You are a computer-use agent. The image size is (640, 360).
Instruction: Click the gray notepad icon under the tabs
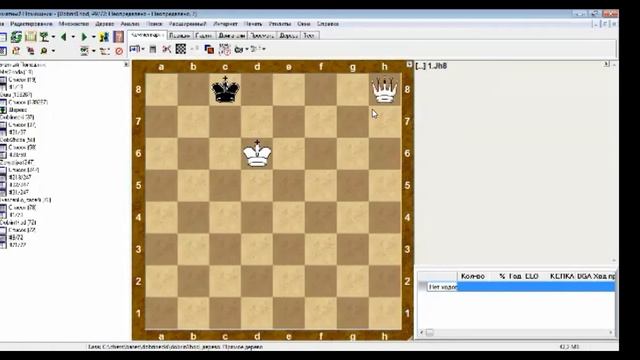pyautogui.click(x=153, y=49)
